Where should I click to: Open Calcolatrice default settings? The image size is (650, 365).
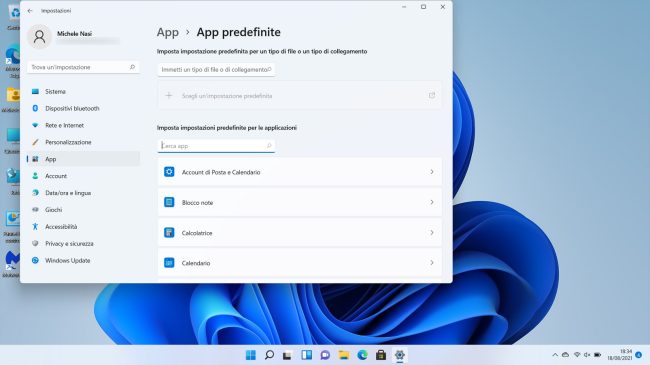point(299,233)
